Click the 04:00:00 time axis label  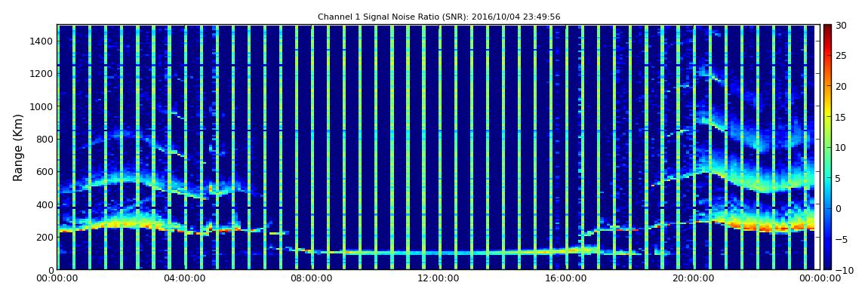click(x=185, y=278)
